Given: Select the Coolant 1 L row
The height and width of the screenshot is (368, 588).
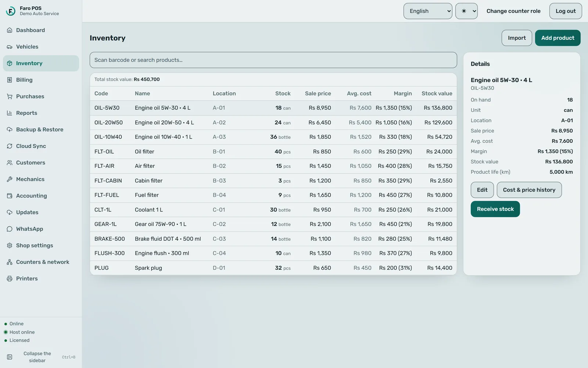Looking at the screenshot, I should [273, 210].
